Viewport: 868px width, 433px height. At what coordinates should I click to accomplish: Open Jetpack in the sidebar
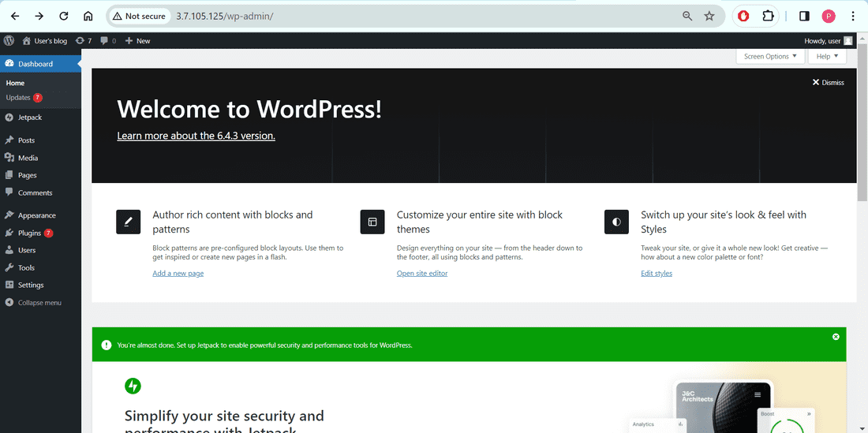[x=40, y=118]
